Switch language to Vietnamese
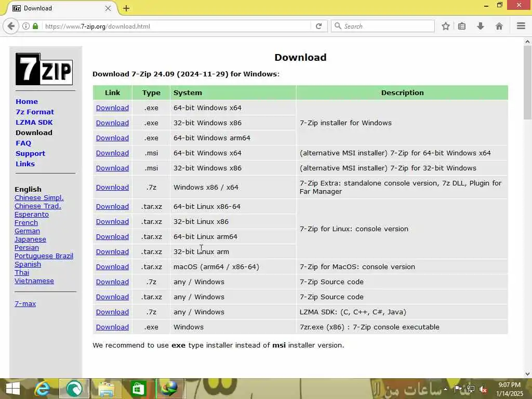Screen dimensions: 532x399 (34, 281)
